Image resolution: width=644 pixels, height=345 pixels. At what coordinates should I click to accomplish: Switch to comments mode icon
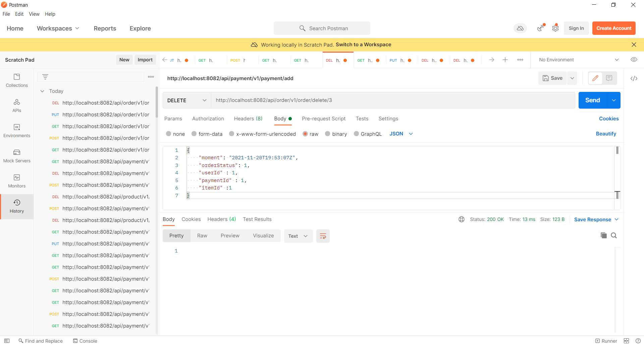(x=609, y=78)
